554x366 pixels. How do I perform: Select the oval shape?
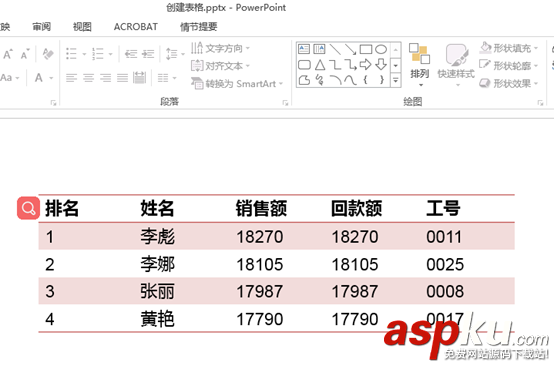pyautogui.click(x=381, y=49)
